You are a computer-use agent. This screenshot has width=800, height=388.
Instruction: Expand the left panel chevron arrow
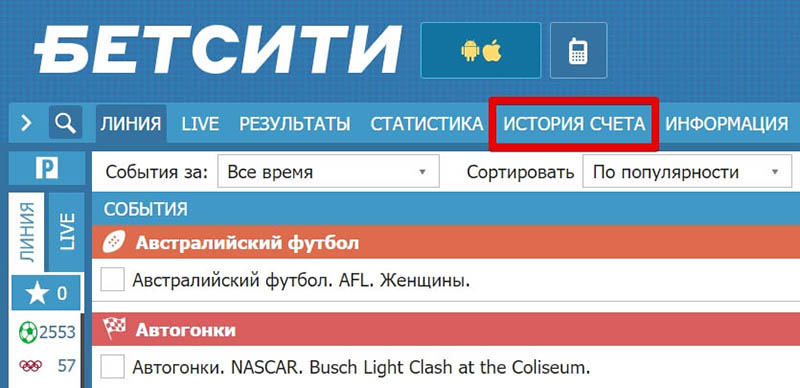[27, 123]
